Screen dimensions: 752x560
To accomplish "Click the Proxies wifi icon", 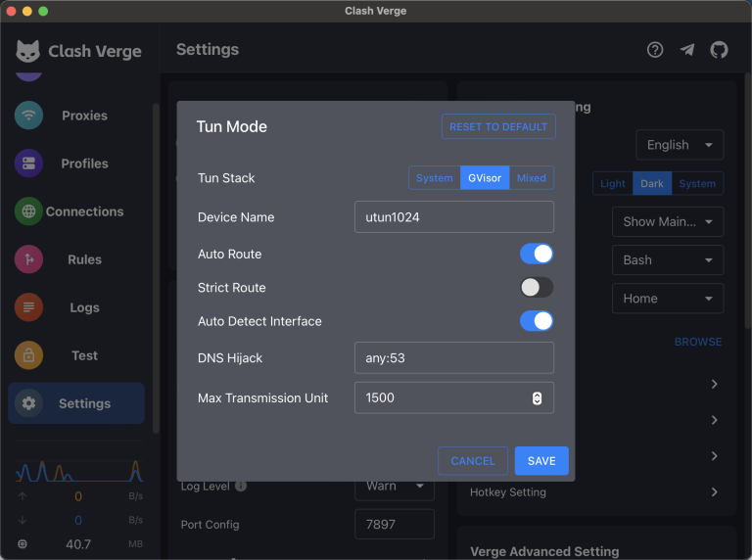I will tap(28, 116).
